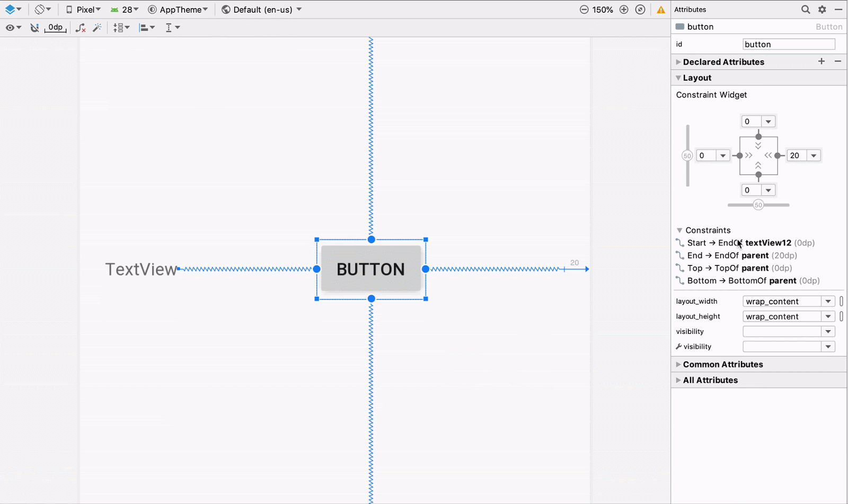
Task: Click the minus icon in Declared Attributes
Action: [x=838, y=61]
